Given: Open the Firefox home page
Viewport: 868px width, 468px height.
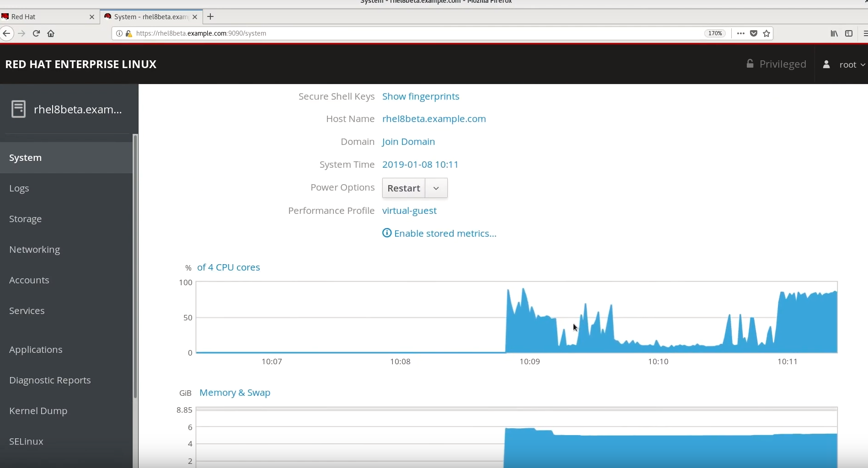Looking at the screenshot, I should 51,33.
